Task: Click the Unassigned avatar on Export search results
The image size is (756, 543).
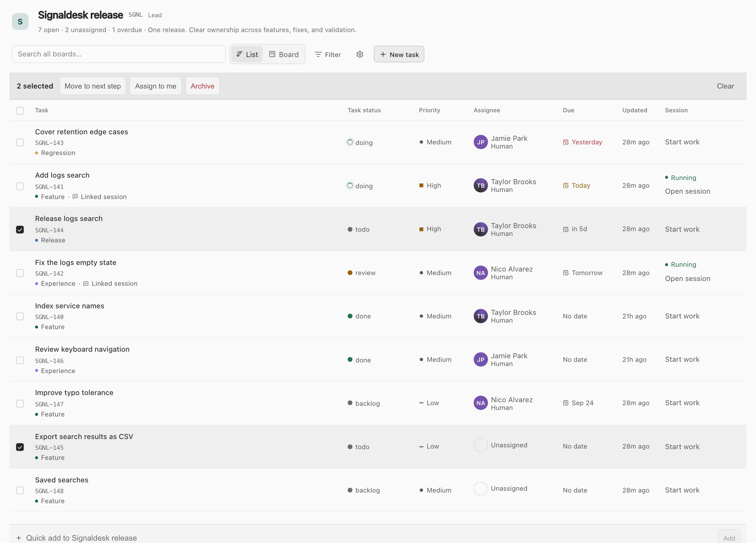Action: [x=481, y=445]
